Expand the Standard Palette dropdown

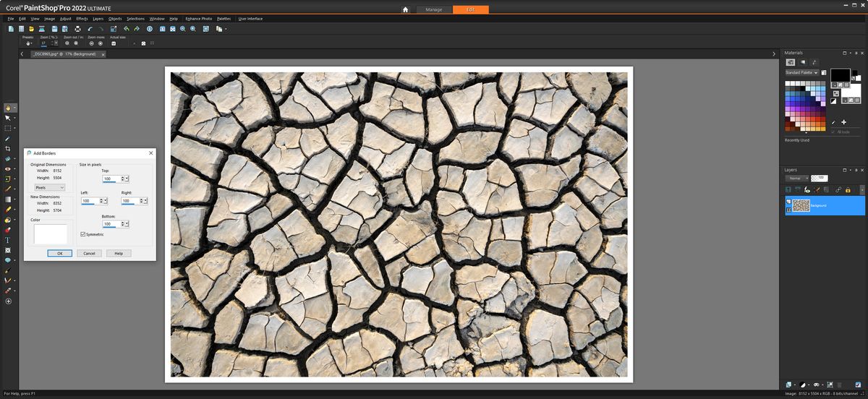(x=802, y=72)
